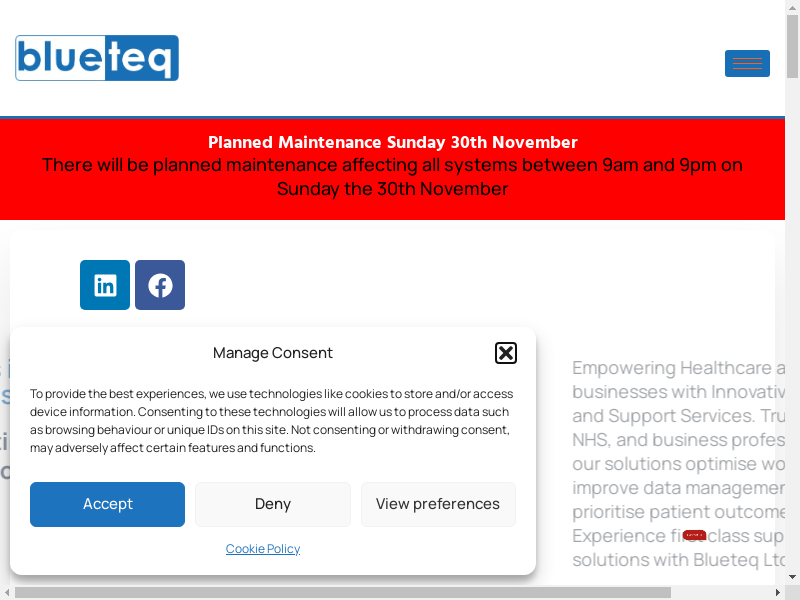Click the vertical scrollbar down arrow
800x600 pixels.
click(x=792, y=579)
